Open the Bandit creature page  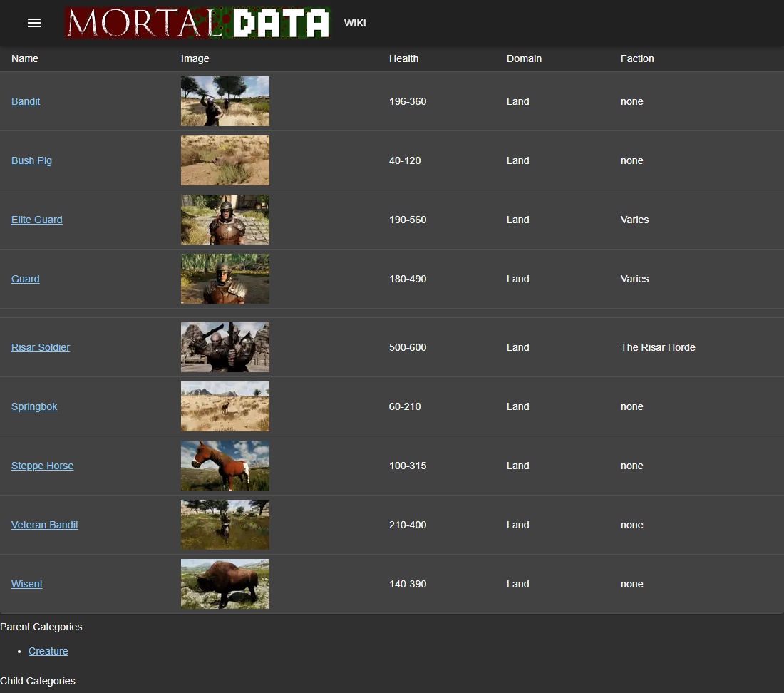tap(26, 101)
